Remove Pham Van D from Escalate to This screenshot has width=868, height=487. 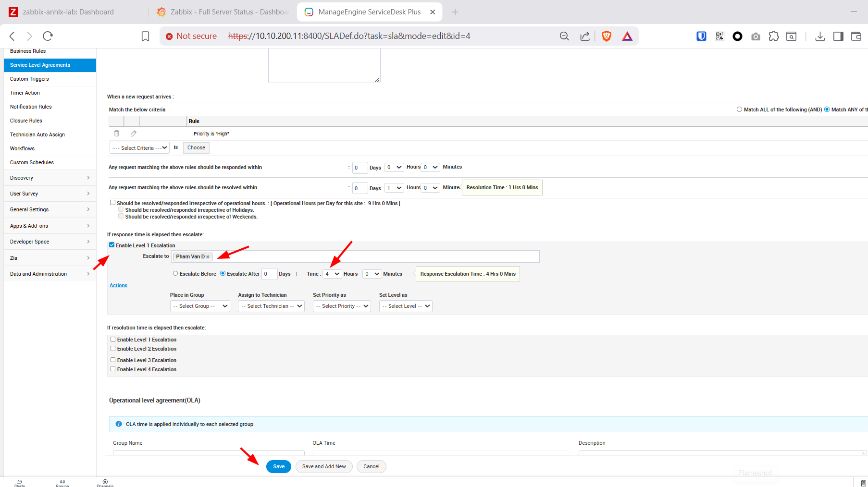pyautogui.click(x=208, y=257)
